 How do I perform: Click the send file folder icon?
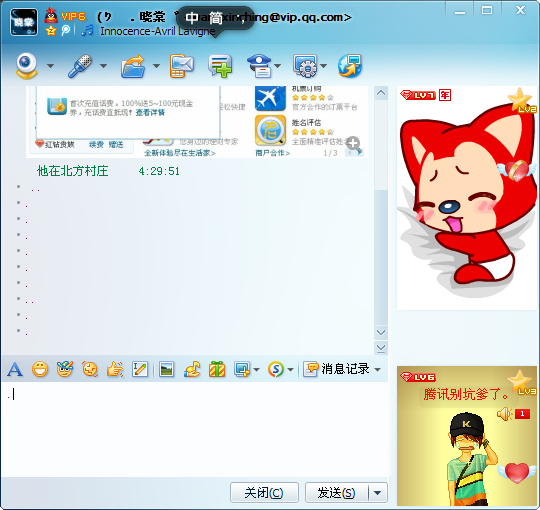coord(133,66)
